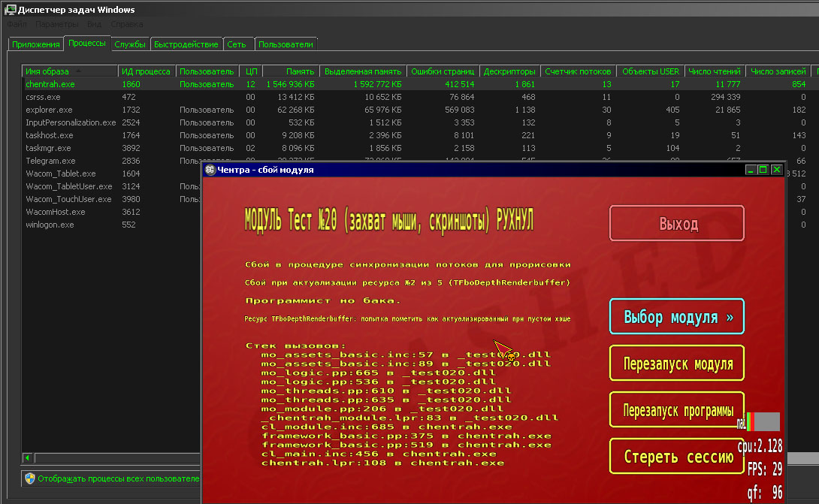Go to the Службы tab
This screenshot has height=504, width=819.
point(130,44)
